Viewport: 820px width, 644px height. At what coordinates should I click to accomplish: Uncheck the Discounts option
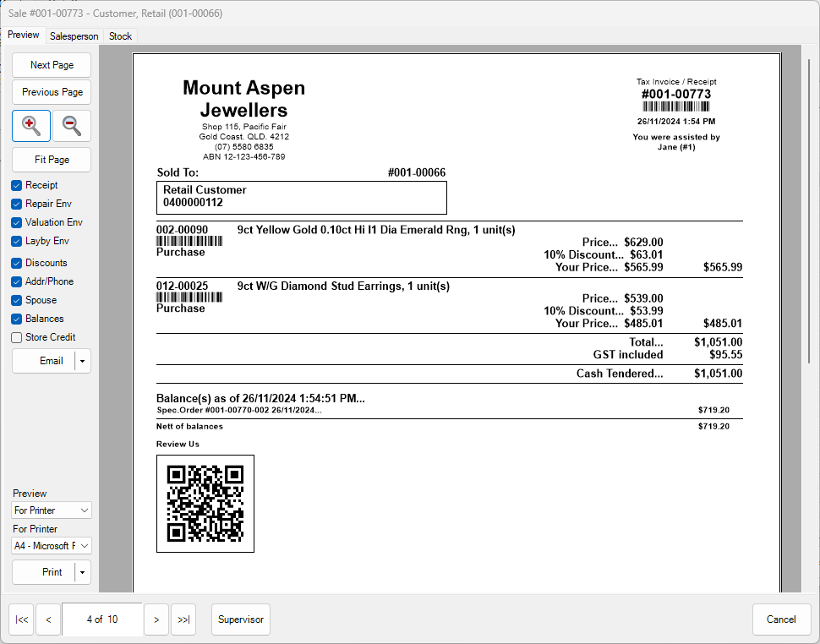15,263
